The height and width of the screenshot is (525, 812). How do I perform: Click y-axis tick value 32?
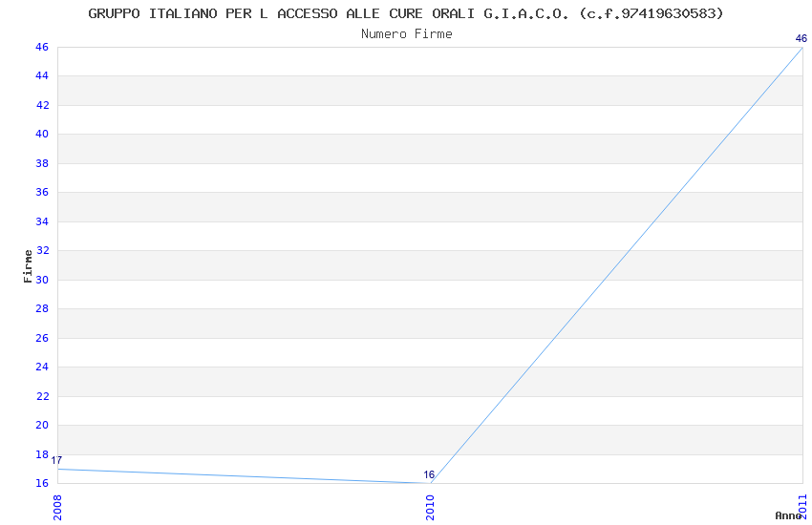(x=42, y=250)
